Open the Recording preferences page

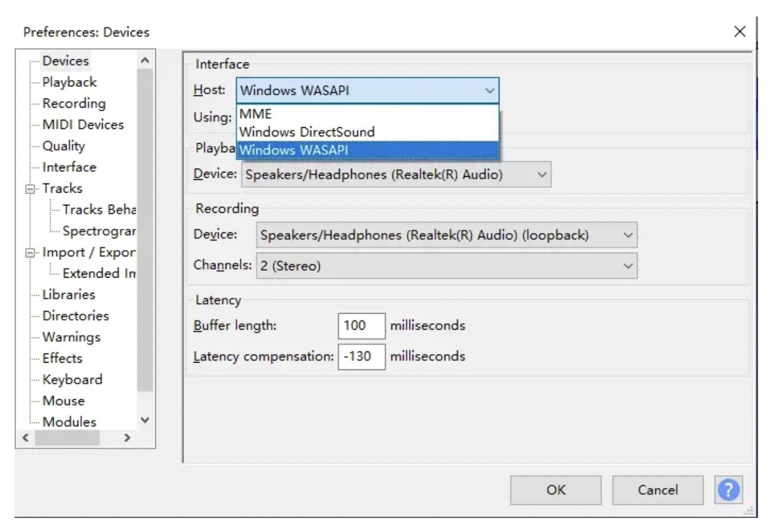pyautogui.click(x=73, y=103)
